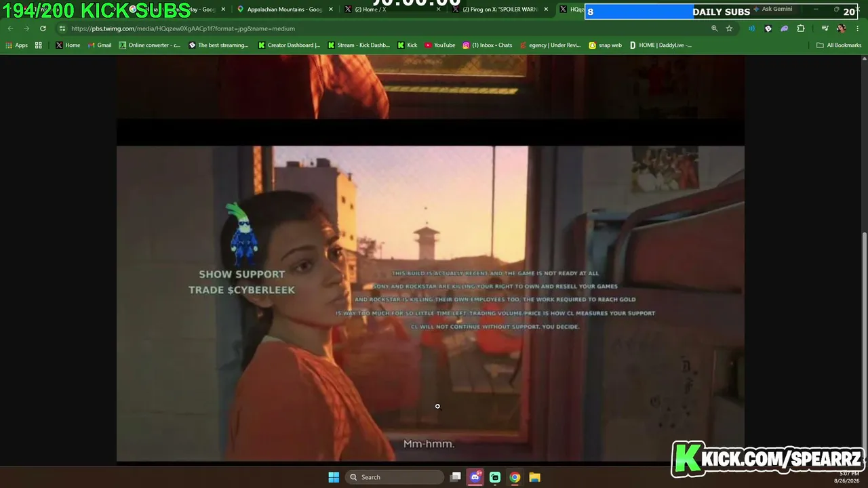Screen dimensions: 868x488
Task: Expand the All Bookmarks folder
Action: 839,45
